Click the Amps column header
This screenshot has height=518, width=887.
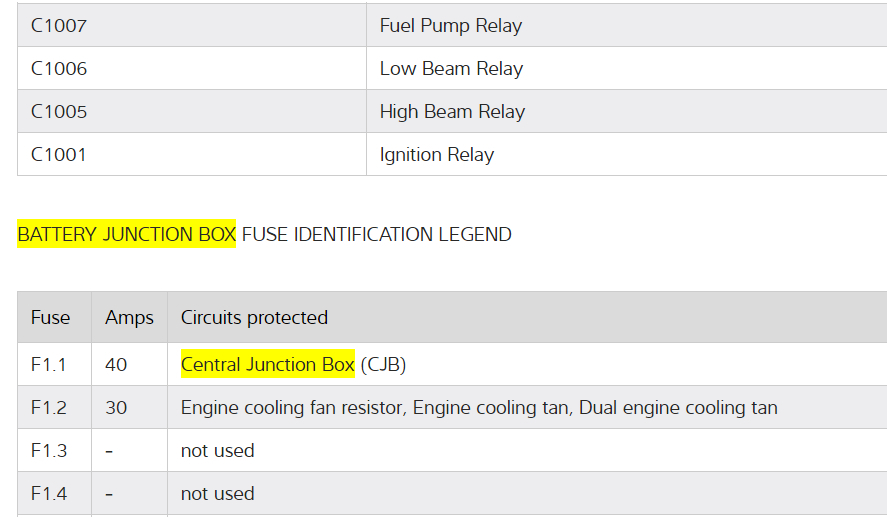tap(129, 318)
